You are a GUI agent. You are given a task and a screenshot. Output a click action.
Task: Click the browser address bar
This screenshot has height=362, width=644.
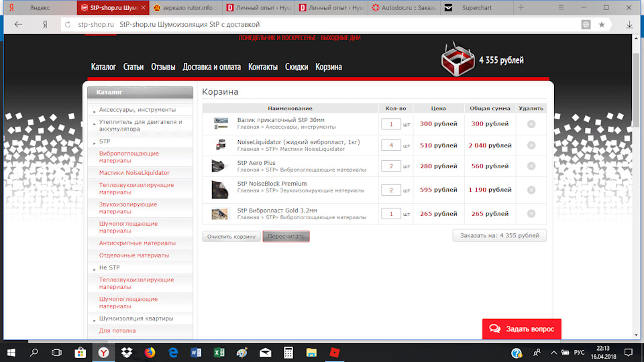coord(321,25)
